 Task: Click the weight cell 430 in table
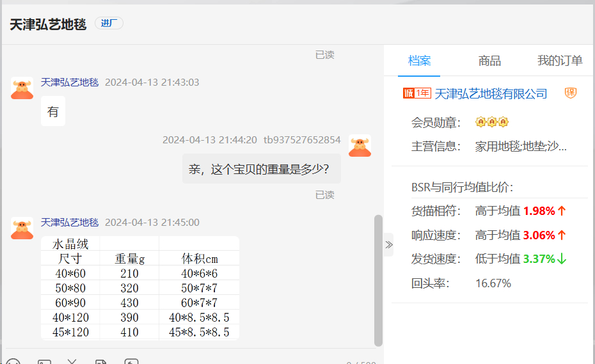(x=129, y=303)
